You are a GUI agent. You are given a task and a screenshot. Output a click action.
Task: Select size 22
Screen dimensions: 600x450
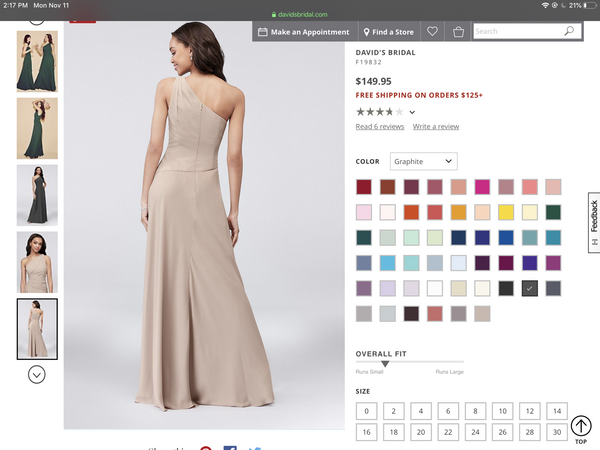[448, 432]
